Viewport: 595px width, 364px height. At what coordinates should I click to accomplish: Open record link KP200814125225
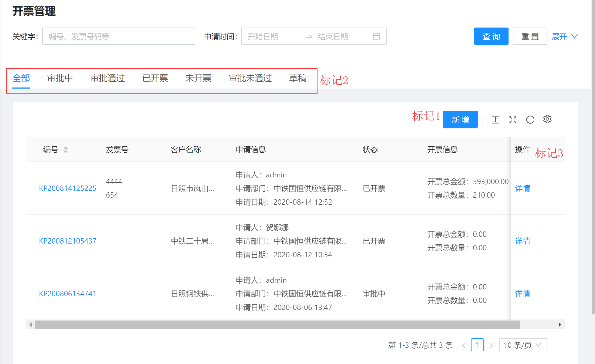68,188
